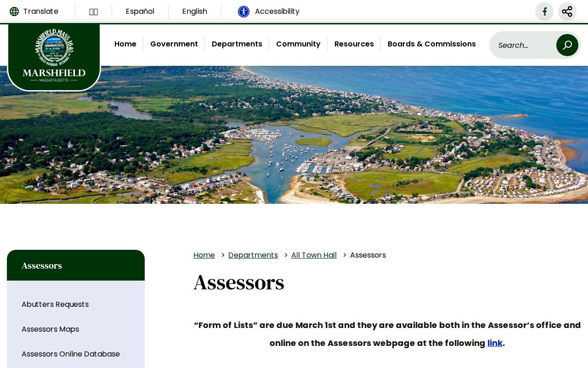
Task: Select the boxed-characters language option
Action: [94, 11]
